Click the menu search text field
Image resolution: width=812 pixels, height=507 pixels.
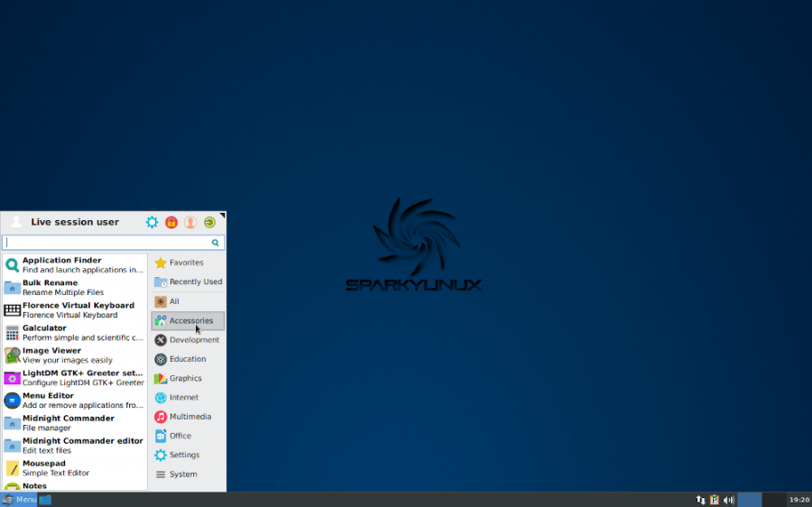(x=114, y=243)
